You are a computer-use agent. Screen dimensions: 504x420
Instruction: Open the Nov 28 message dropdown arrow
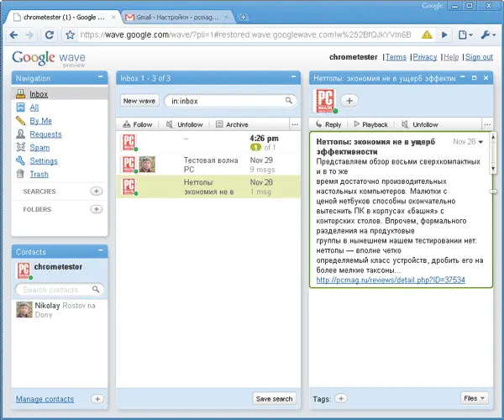coord(480,142)
